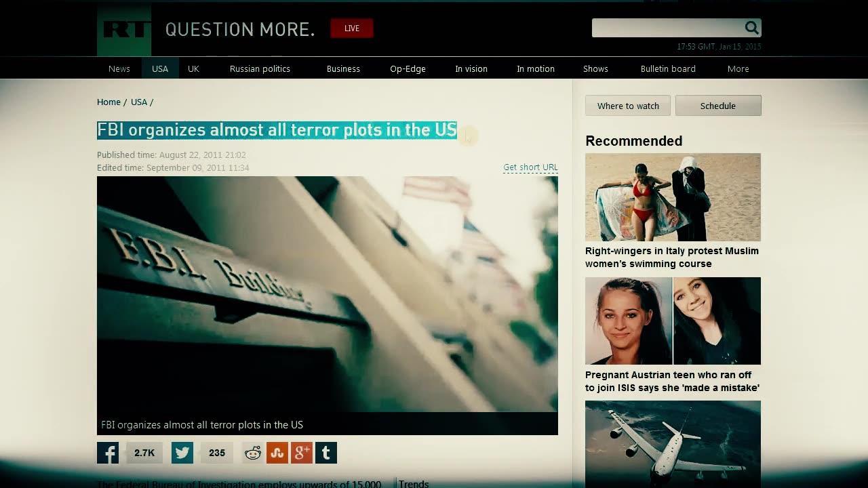This screenshot has height=488, width=868.
Task: Share the article on StumbleUpon
Action: [277, 453]
